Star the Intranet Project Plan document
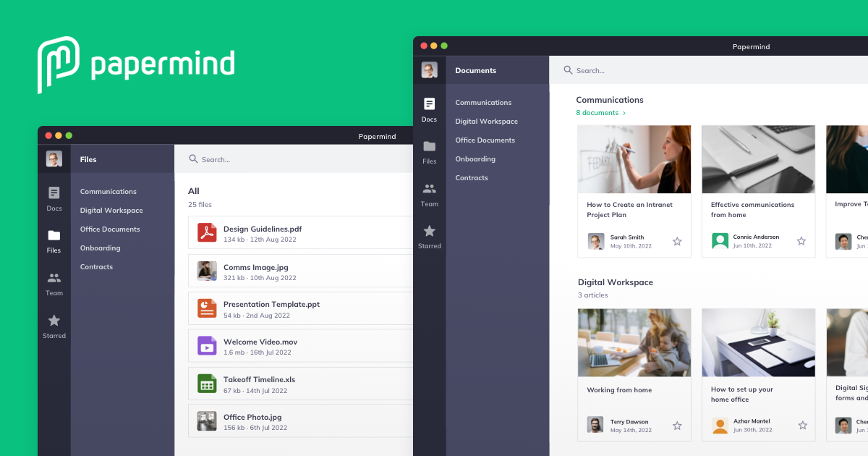Image resolution: width=868 pixels, height=456 pixels. 677,242
